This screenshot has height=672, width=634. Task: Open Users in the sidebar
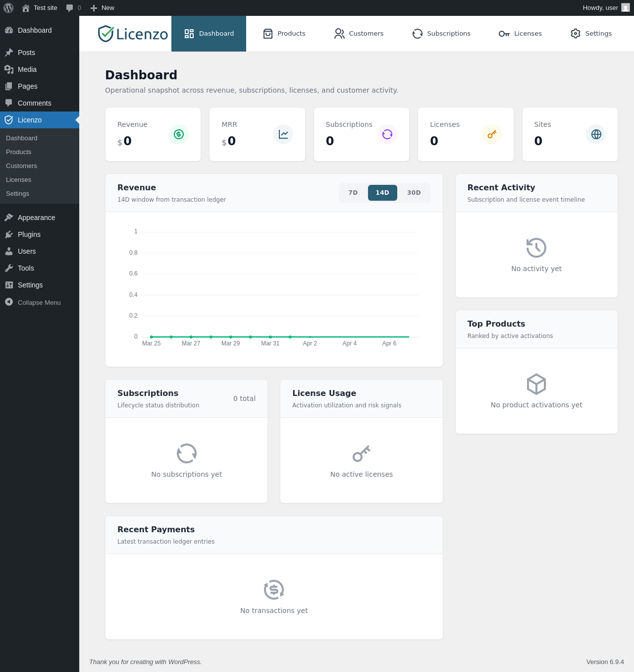pos(40,251)
